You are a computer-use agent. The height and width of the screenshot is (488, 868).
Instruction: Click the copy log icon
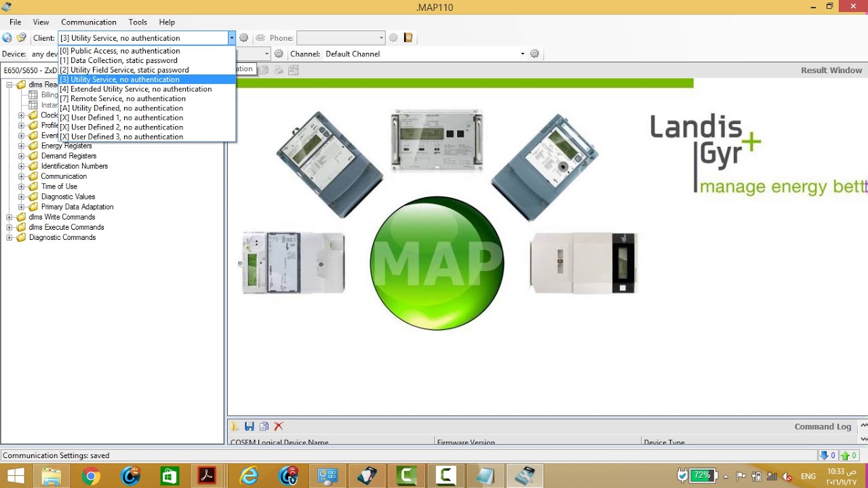[264, 426]
